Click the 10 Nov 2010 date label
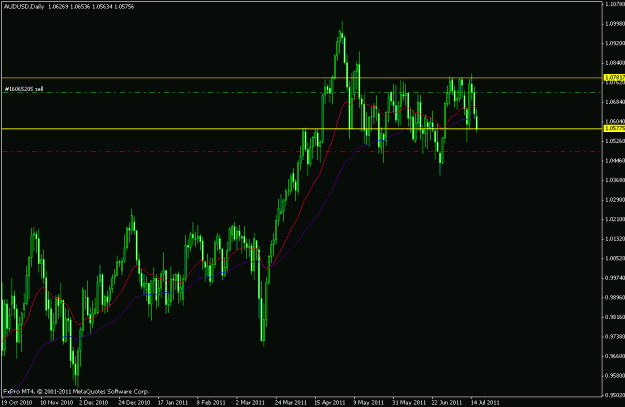This screenshot has width=625, height=407. [57, 402]
